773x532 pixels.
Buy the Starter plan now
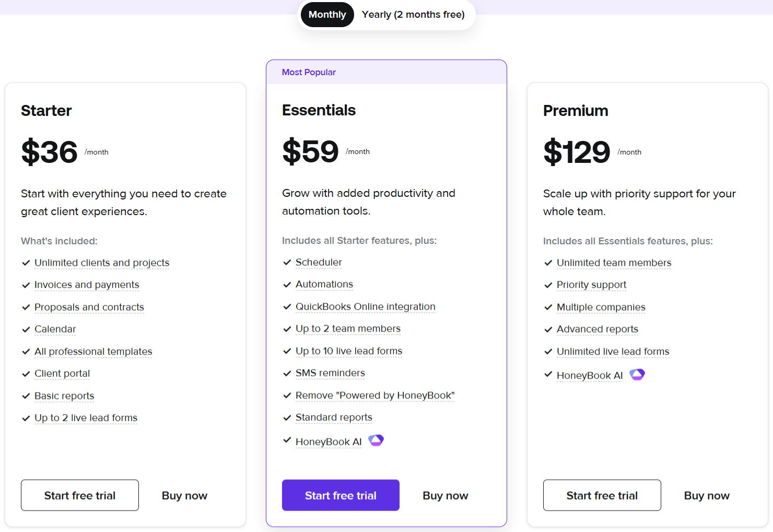[184, 495]
